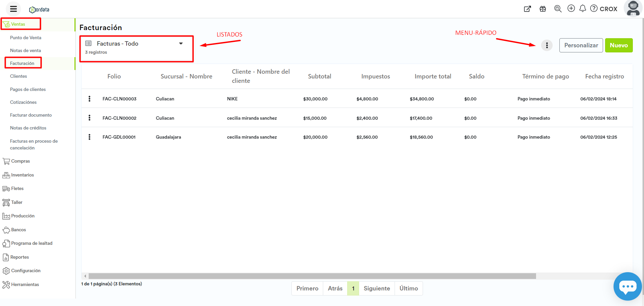
Task: Open quick menu three-dots beside Personalizar
Action: point(547,45)
